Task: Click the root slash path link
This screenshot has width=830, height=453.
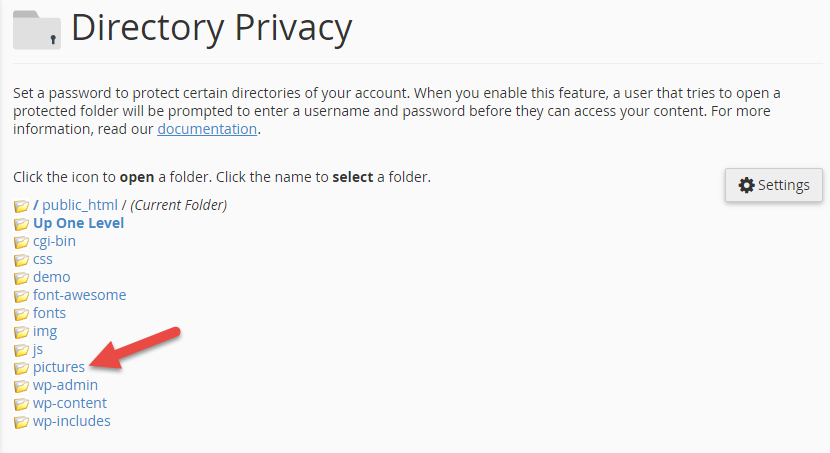Action: (35, 205)
